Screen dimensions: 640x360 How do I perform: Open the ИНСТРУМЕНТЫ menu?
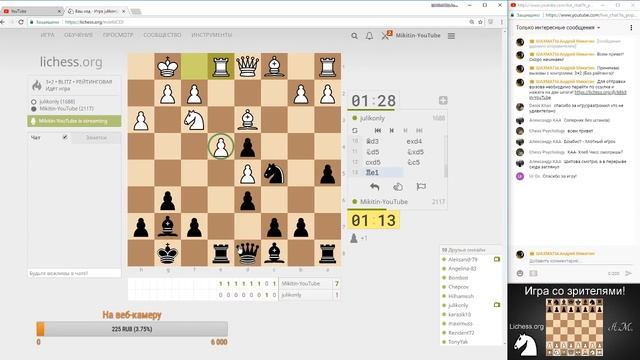click(211, 35)
